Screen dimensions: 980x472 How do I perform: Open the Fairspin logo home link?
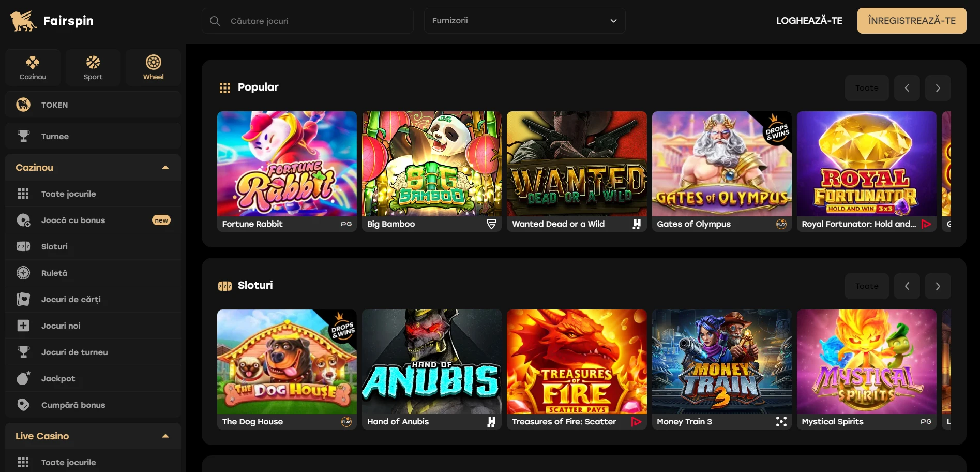coord(52,21)
